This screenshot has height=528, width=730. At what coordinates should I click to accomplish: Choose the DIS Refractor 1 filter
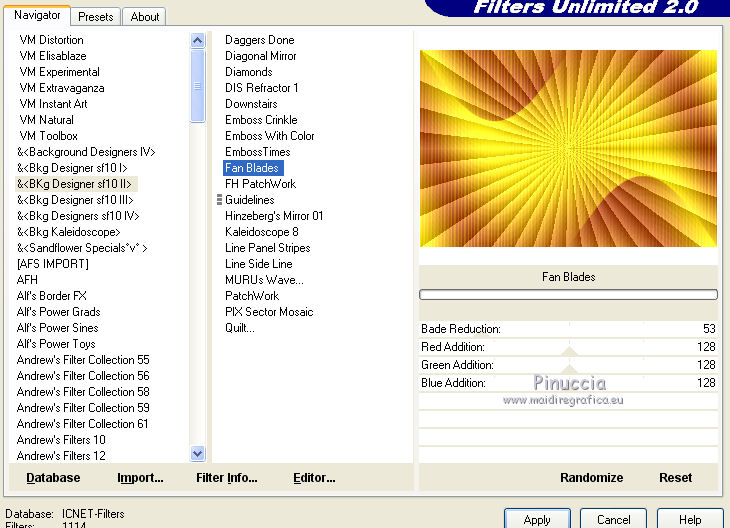coord(261,88)
